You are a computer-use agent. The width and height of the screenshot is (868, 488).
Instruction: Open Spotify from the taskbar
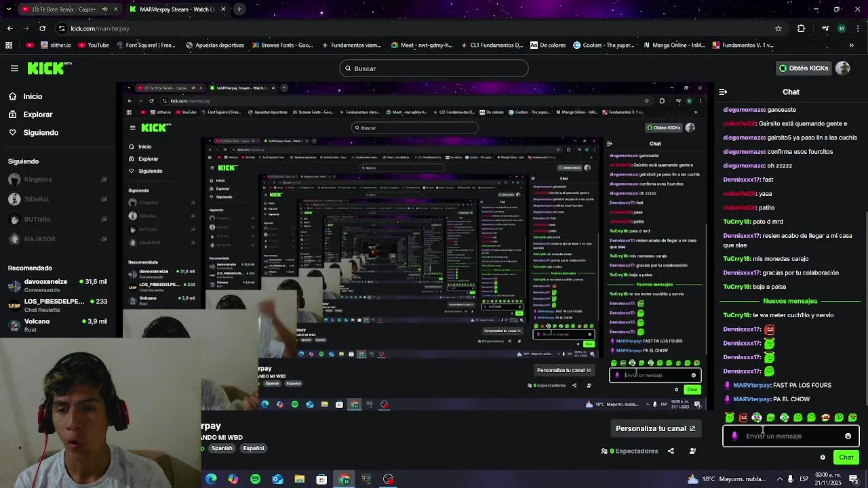click(x=255, y=479)
